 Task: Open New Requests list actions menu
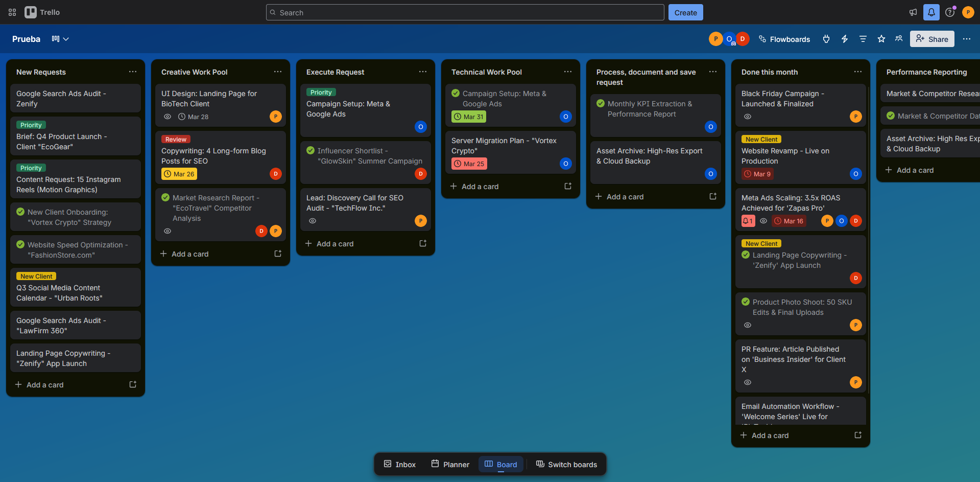pyautogui.click(x=133, y=72)
